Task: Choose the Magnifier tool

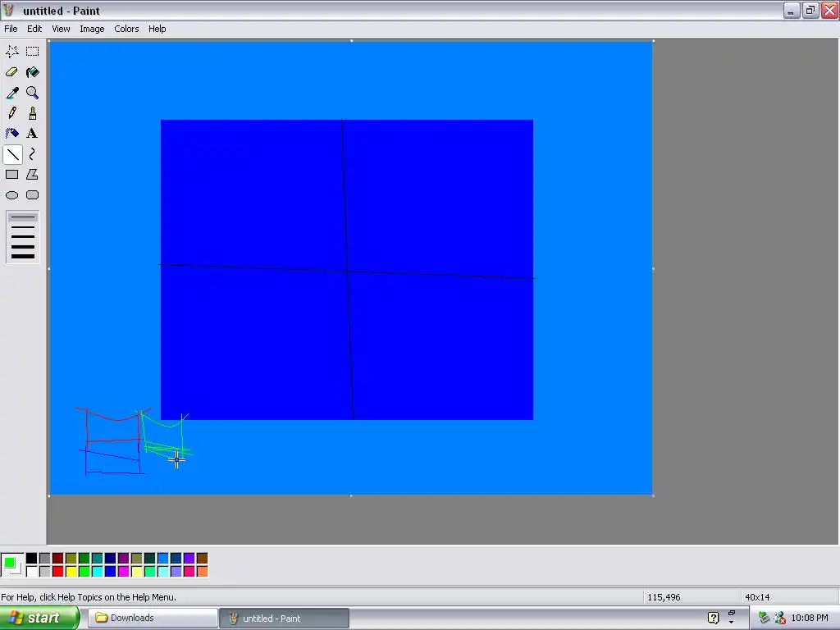Action: pyautogui.click(x=33, y=93)
